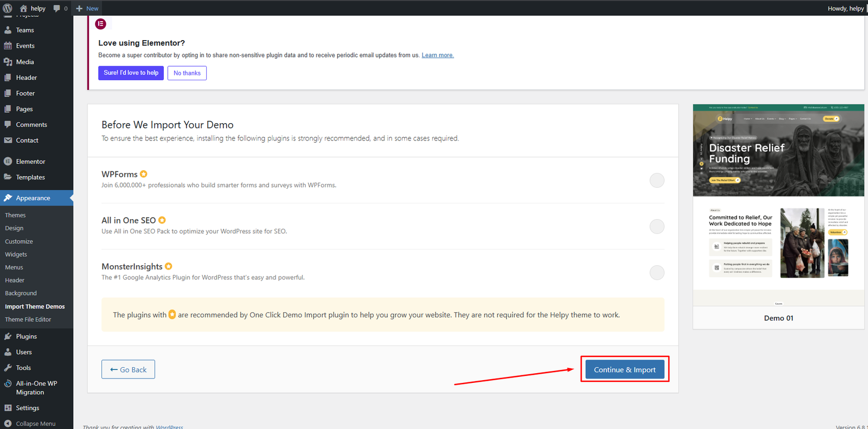Click the Templates folder icon
This screenshot has height=429, width=868.
pos(8,177)
